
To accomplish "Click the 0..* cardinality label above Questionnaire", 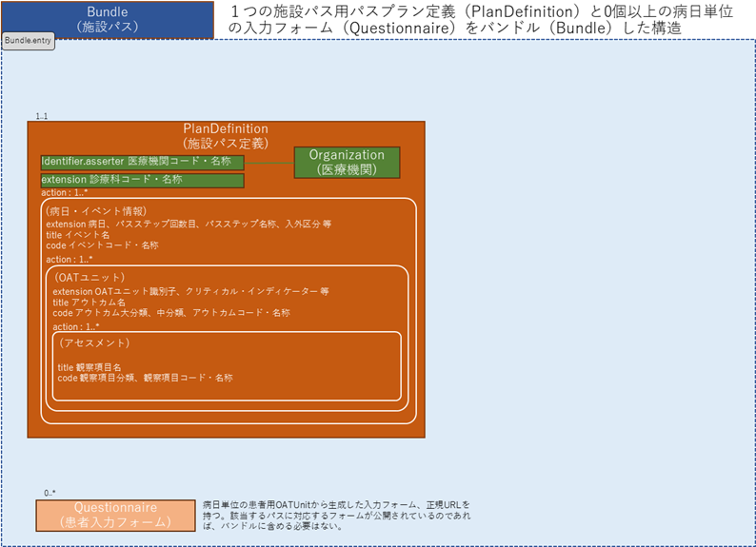I will [50, 493].
